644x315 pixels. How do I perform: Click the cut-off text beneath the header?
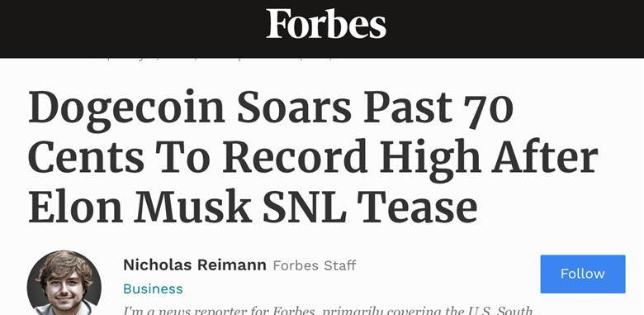(x=222, y=60)
